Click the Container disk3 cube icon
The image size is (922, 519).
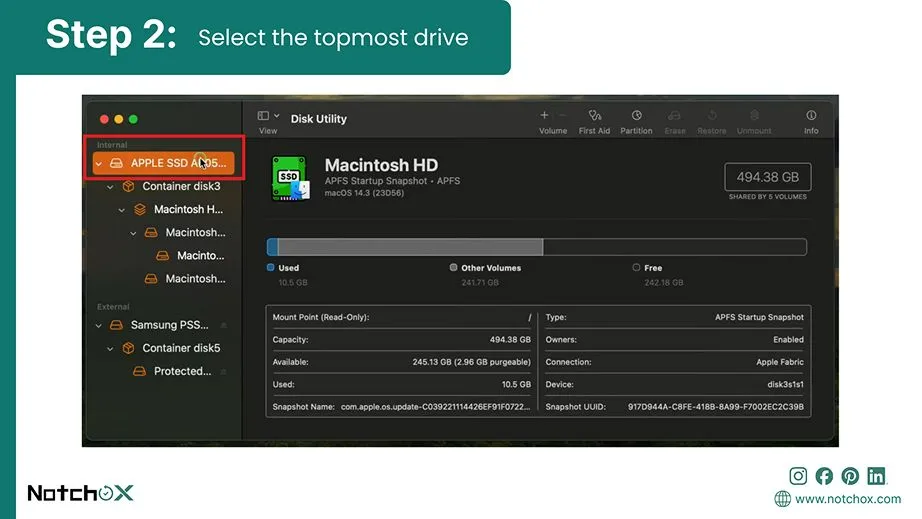pos(128,186)
